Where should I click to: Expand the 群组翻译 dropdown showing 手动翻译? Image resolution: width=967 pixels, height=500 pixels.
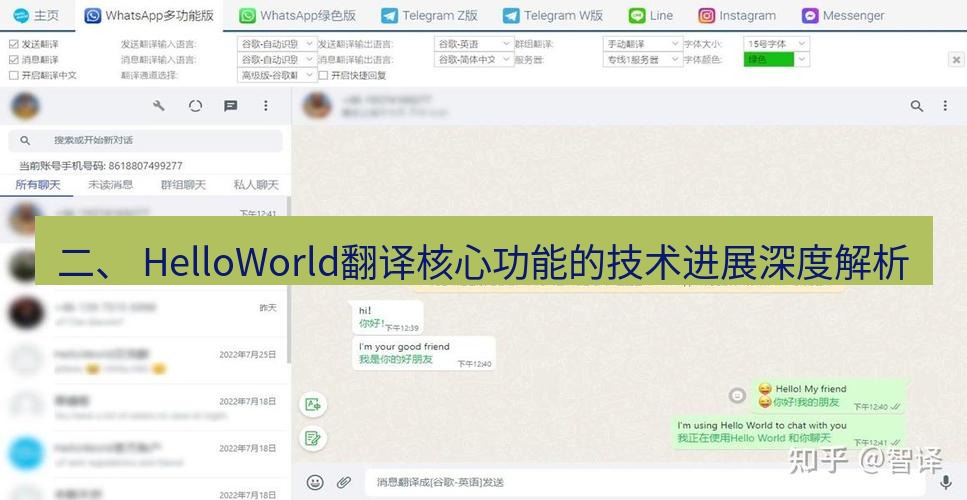pyautogui.click(x=642, y=44)
